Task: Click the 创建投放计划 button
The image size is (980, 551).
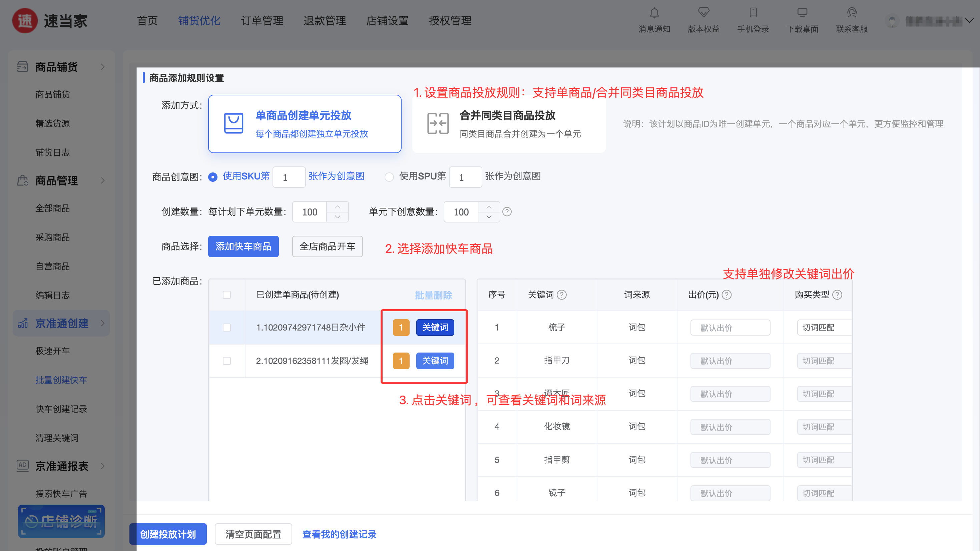Action: click(x=168, y=534)
